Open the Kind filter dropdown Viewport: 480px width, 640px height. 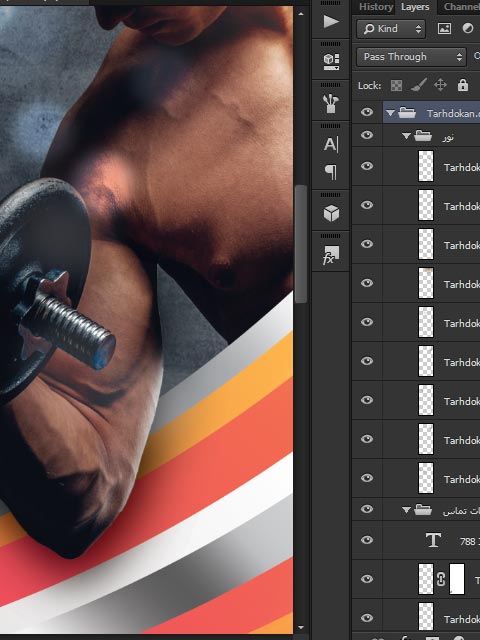[x=391, y=29]
